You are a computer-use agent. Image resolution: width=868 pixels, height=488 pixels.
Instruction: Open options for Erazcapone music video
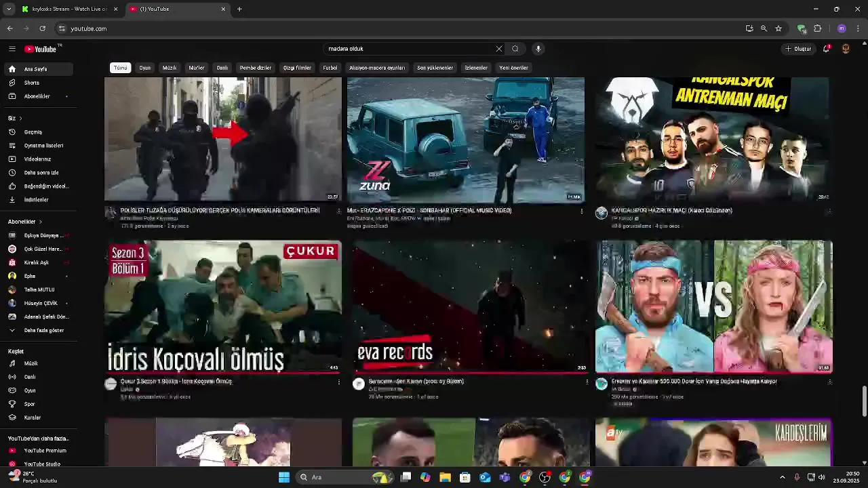click(582, 211)
